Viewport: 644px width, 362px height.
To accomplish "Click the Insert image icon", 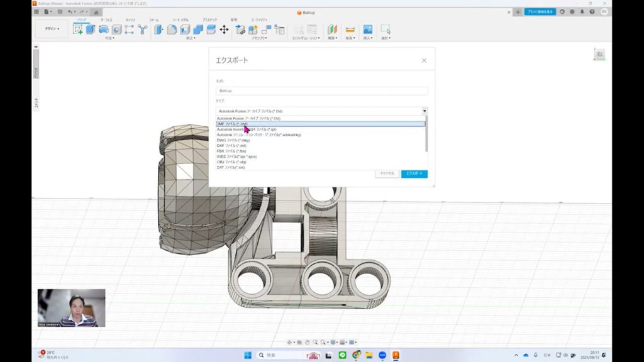I will [367, 29].
